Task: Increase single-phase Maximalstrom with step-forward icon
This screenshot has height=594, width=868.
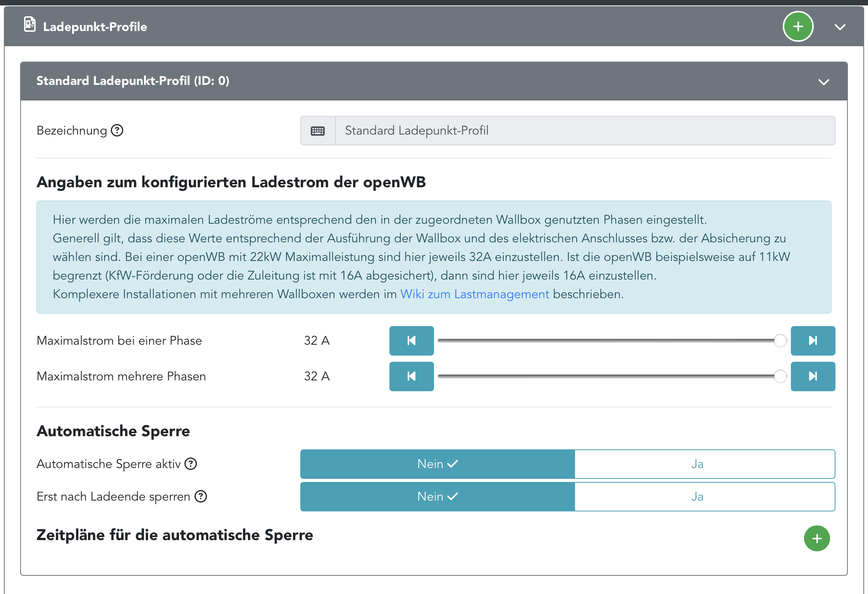Action: [x=813, y=341]
